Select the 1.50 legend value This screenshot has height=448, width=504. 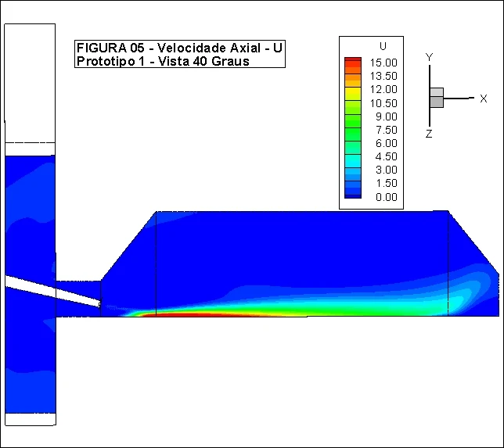tap(387, 183)
